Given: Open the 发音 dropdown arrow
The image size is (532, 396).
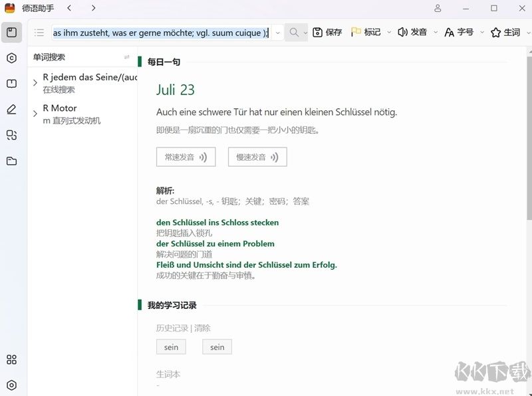Looking at the screenshot, I should (x=436, y=33).
